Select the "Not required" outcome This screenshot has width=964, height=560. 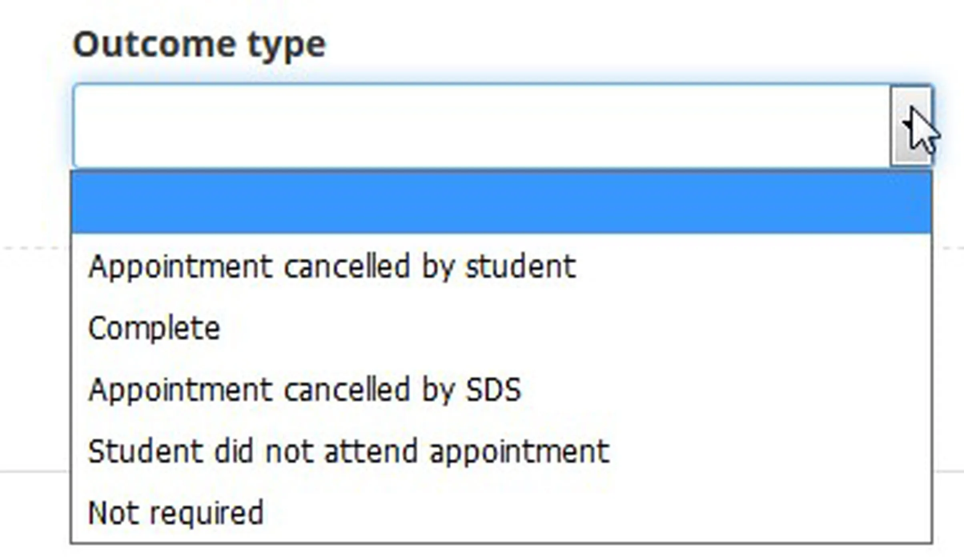[176, 512]
